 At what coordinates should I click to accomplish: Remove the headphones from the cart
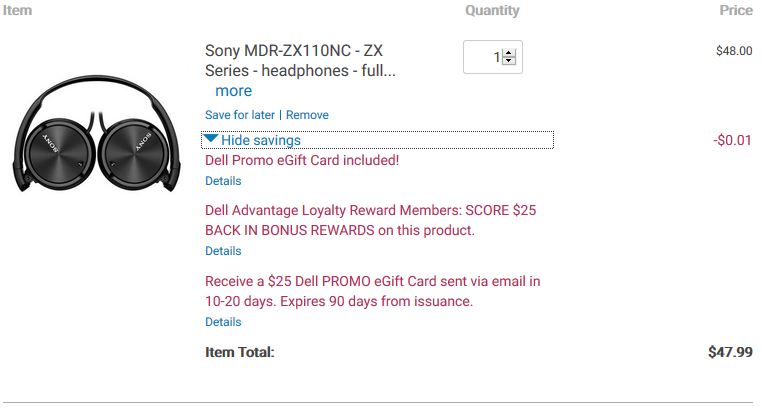point(307,115)
